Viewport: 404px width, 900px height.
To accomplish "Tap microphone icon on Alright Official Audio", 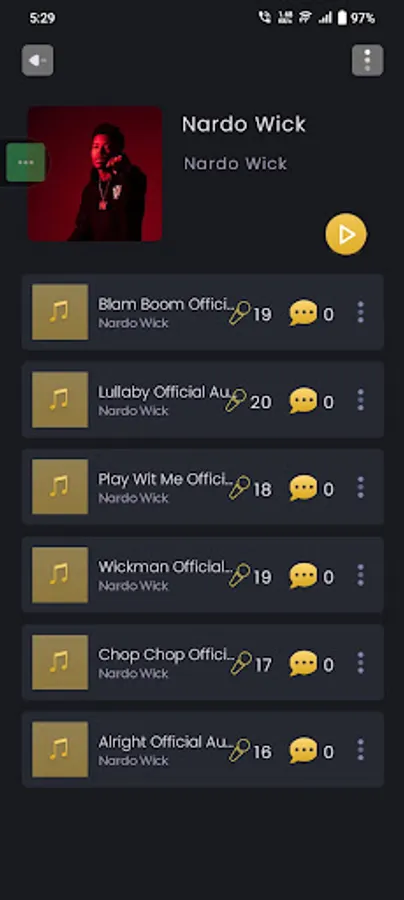I will pyautogui.click(x=240, y=751).
